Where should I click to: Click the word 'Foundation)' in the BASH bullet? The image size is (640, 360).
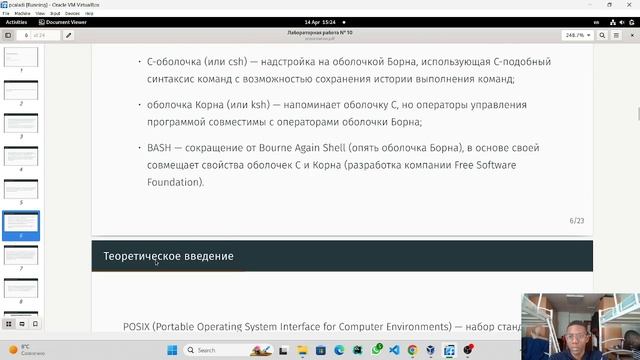click(176, 182)
